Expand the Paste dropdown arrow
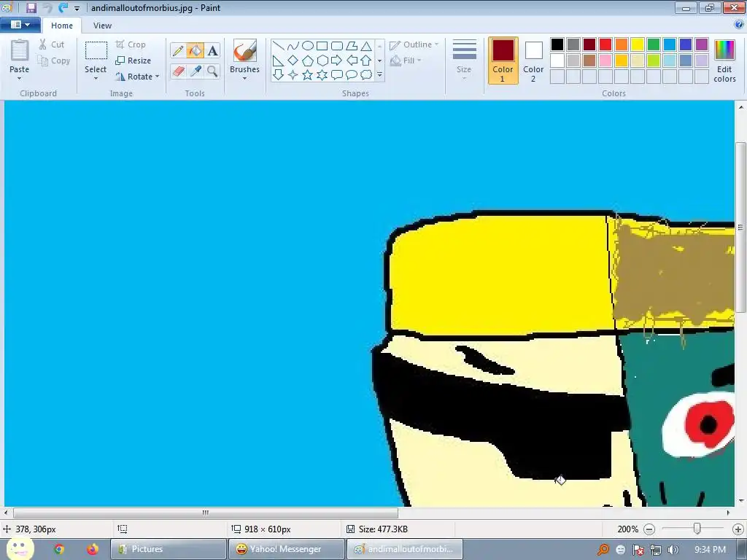Viewport: 747px width, 560px height. (20, 78)
